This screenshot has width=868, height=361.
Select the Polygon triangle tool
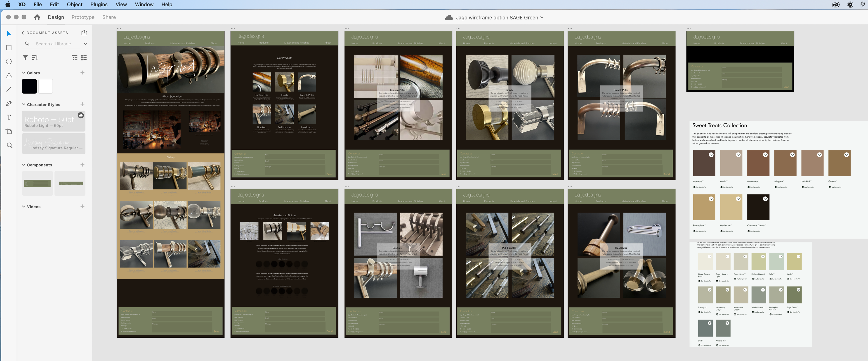tap(9, 75)
